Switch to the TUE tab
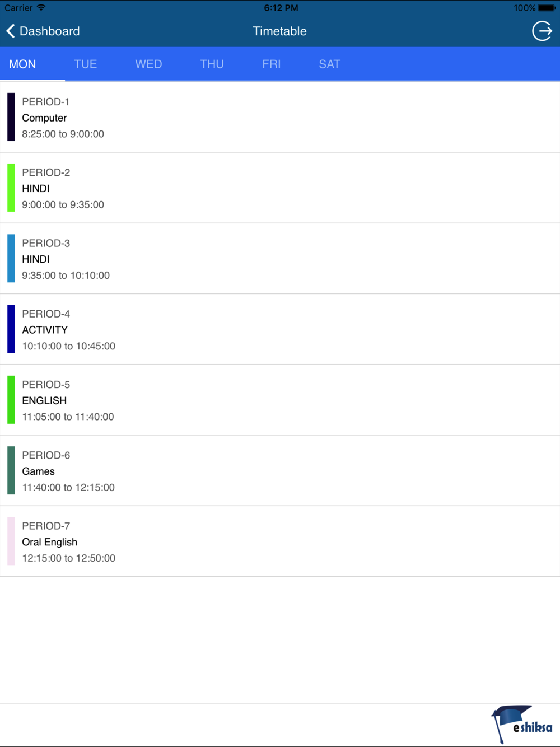Viewport: 560px width, 747px height. [85, 64]
